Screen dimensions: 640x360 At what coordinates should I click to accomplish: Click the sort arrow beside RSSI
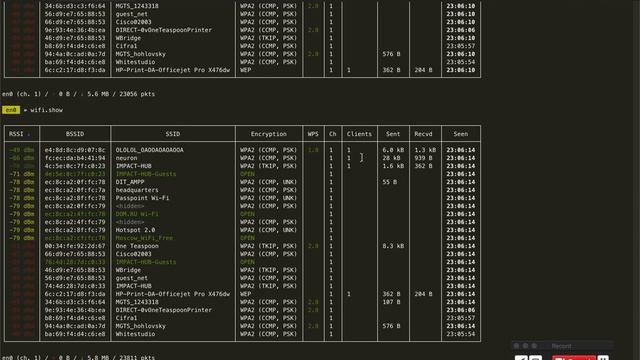click(x=29, y=134)
